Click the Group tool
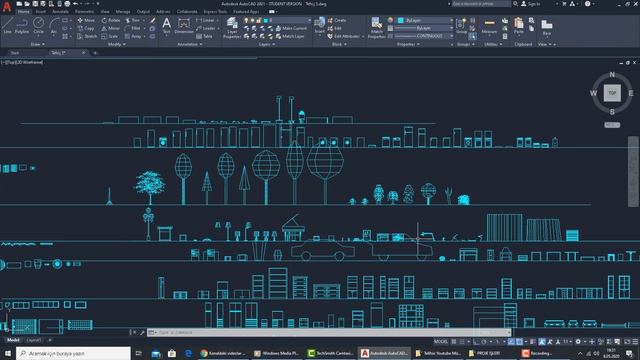Screen dimensions: 640x360 [x=462, y=25]
